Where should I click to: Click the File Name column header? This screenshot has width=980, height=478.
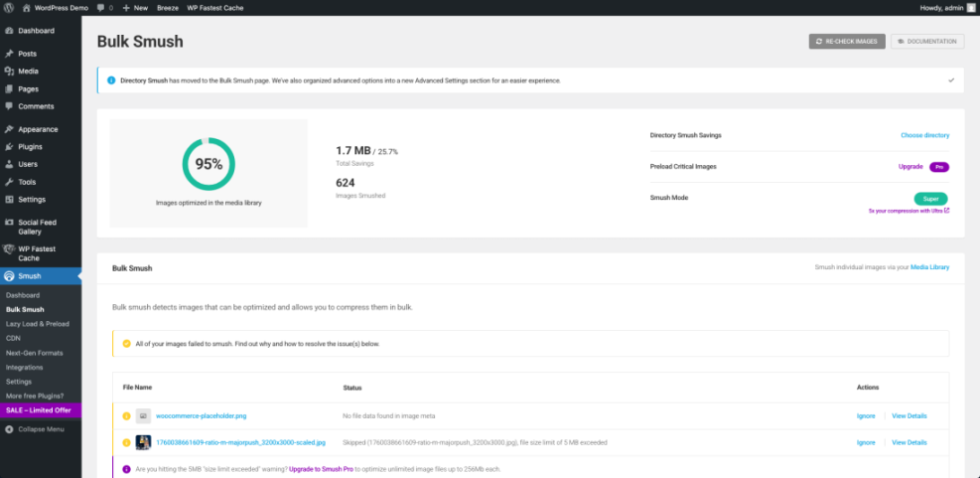pyautogui.click(x=137, y=388)
